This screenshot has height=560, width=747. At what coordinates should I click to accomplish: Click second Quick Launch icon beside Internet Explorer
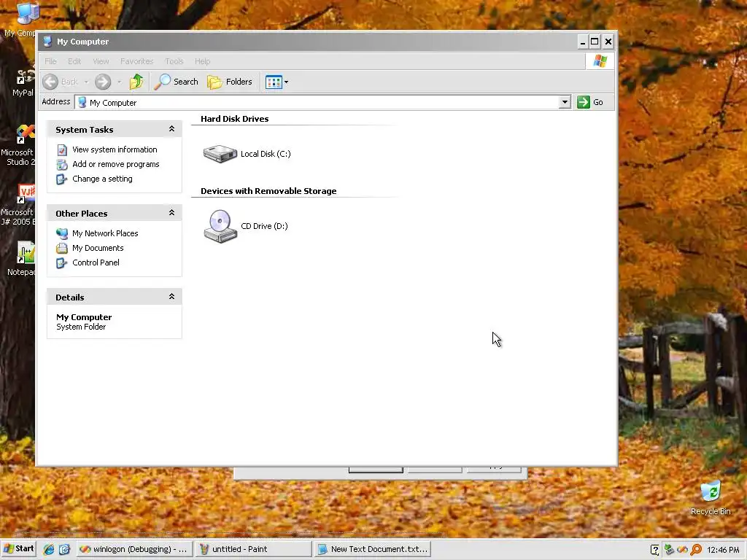click(x=64, y=550)
